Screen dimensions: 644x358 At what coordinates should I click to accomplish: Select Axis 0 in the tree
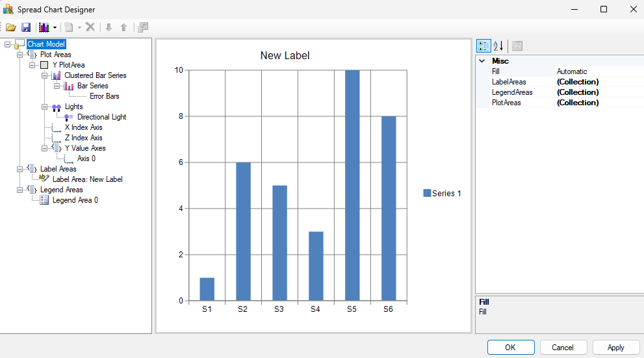tap(86, 159)
